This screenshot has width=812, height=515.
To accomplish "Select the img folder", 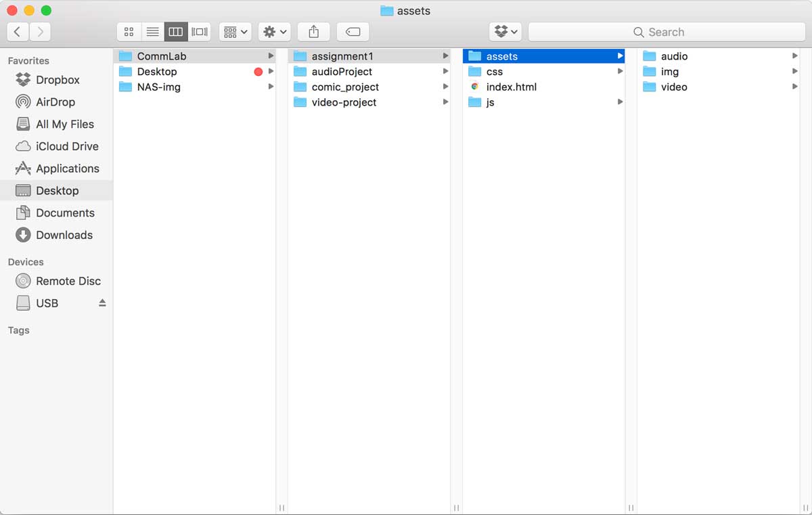I will tap(718, 72).
